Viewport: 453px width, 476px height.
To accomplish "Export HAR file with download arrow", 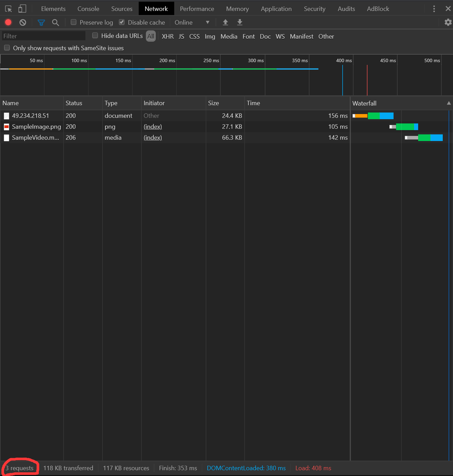I will click(240, 22).
